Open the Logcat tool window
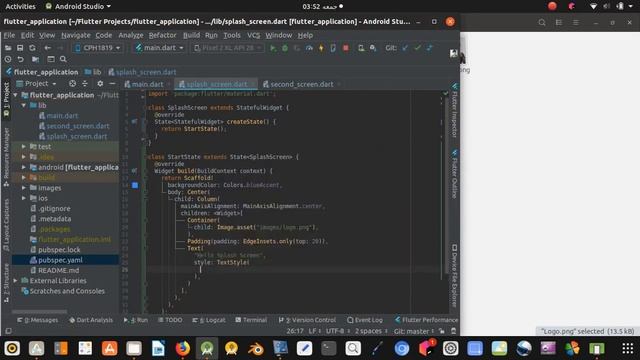Image resolution: width=640 pixels, height=360 pixels. click(209, 320)
